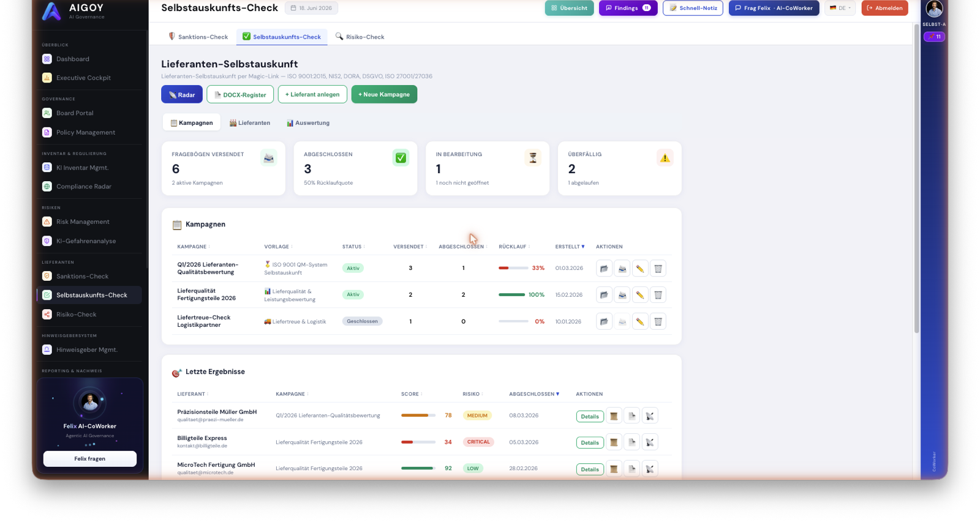The image size is (980, 522).
Task: Sort campaigns by Rücklauf column
Action: (x=514, y=247)
